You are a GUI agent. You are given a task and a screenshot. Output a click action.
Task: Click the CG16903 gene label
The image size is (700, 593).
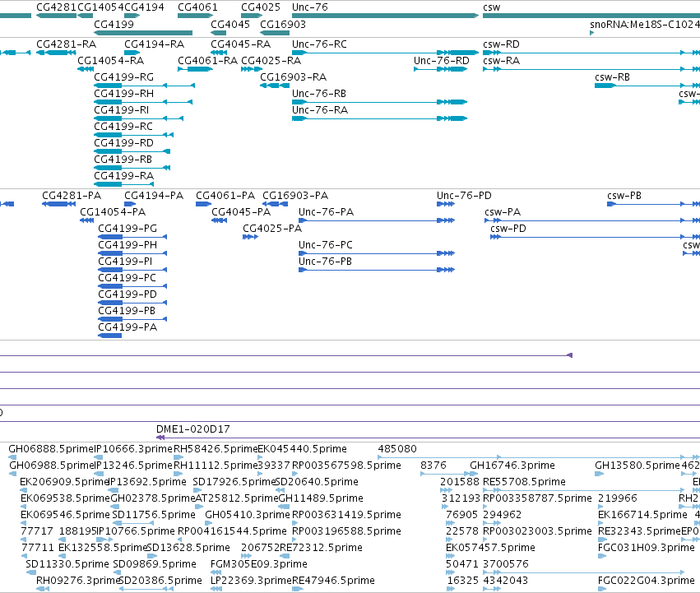coord(283,24)
